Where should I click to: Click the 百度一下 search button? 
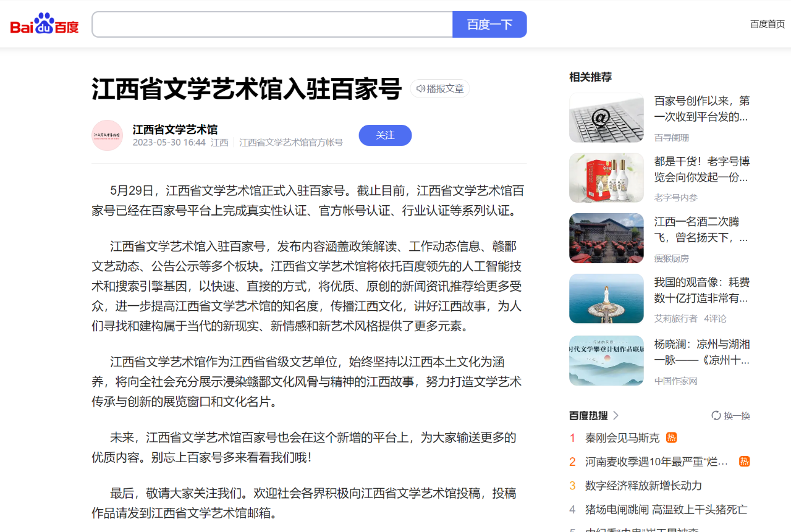[x=489, y=24]
